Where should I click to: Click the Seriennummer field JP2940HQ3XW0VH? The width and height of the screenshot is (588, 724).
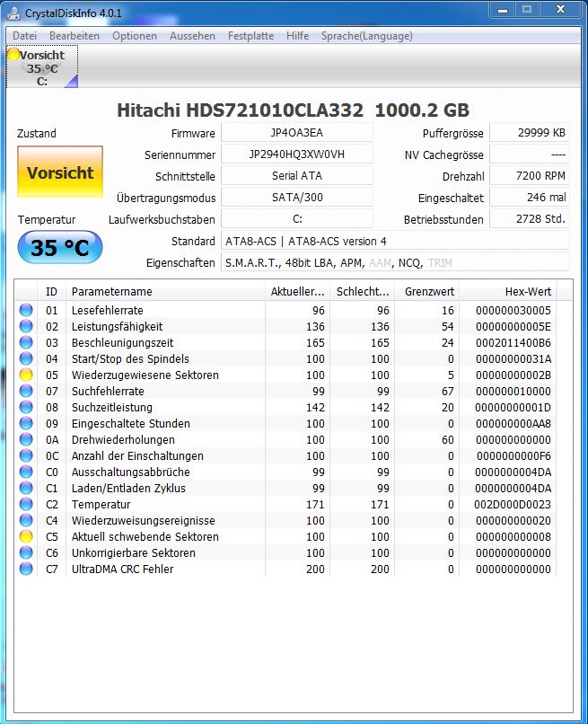coord(297,155)
